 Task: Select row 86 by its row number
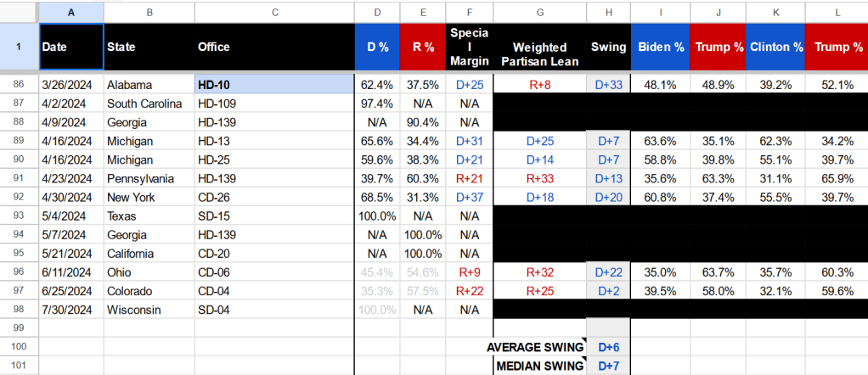click(19, 85)
